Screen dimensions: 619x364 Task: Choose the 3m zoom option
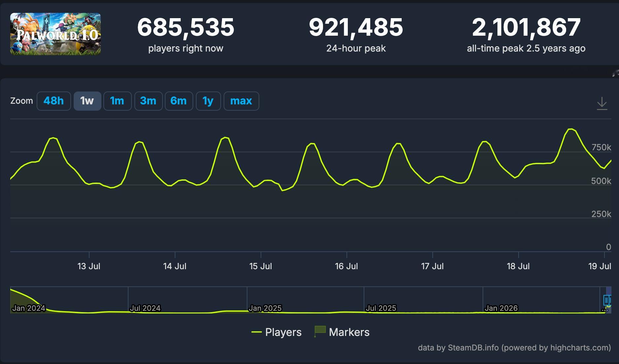point(148,101)
